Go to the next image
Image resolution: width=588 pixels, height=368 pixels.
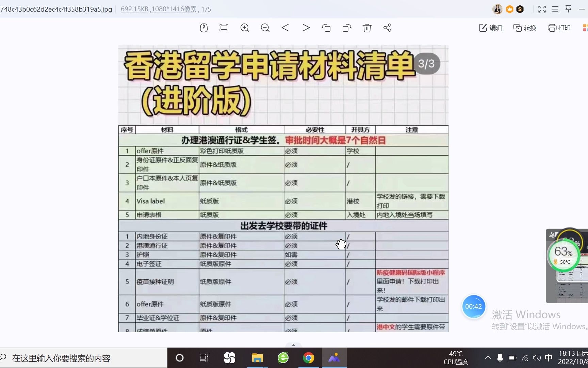(306, 28)
